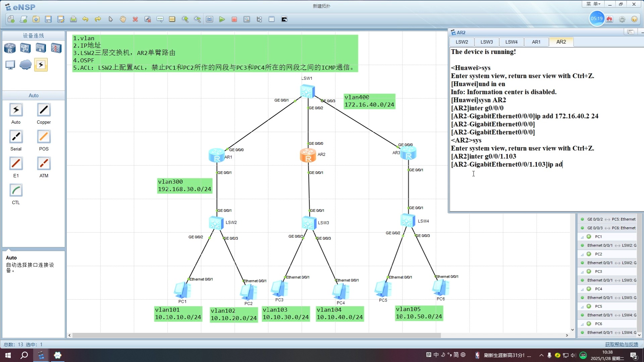Open the Windows Start menu

coord(8,355)
